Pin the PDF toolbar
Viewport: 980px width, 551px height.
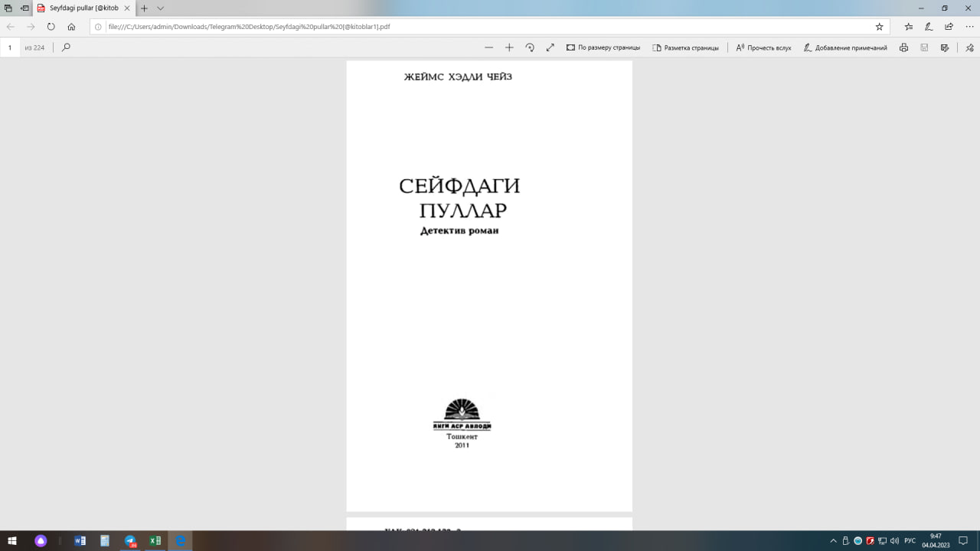[x=969, y=47]
